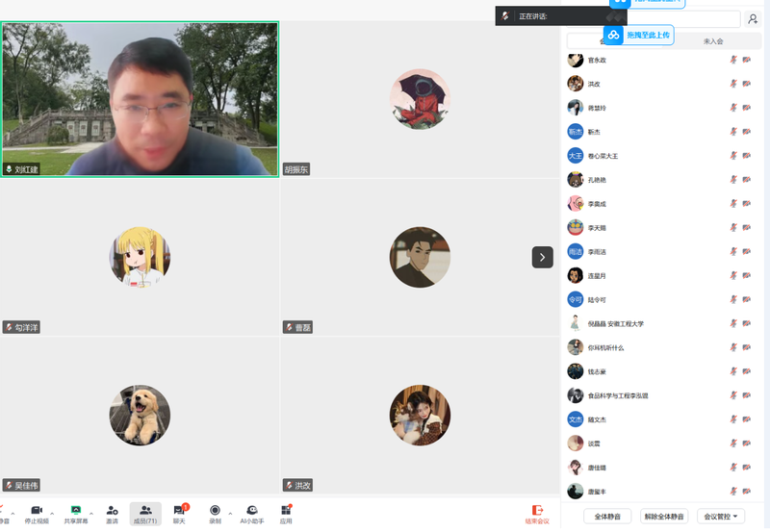This screenshot has width=770, height=532.
Task: Open the 应用 apps icon
Action: pyautogui.click(x=286, y=511)
